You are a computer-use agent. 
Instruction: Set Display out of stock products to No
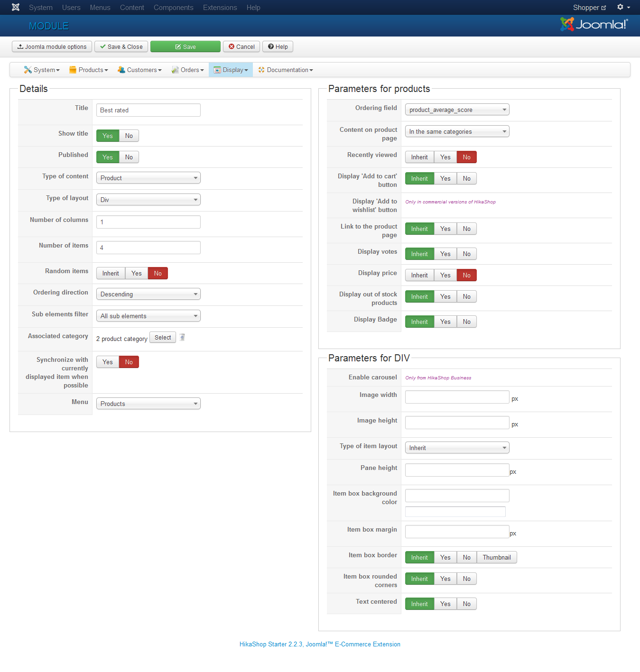click(x=467, y=296)
